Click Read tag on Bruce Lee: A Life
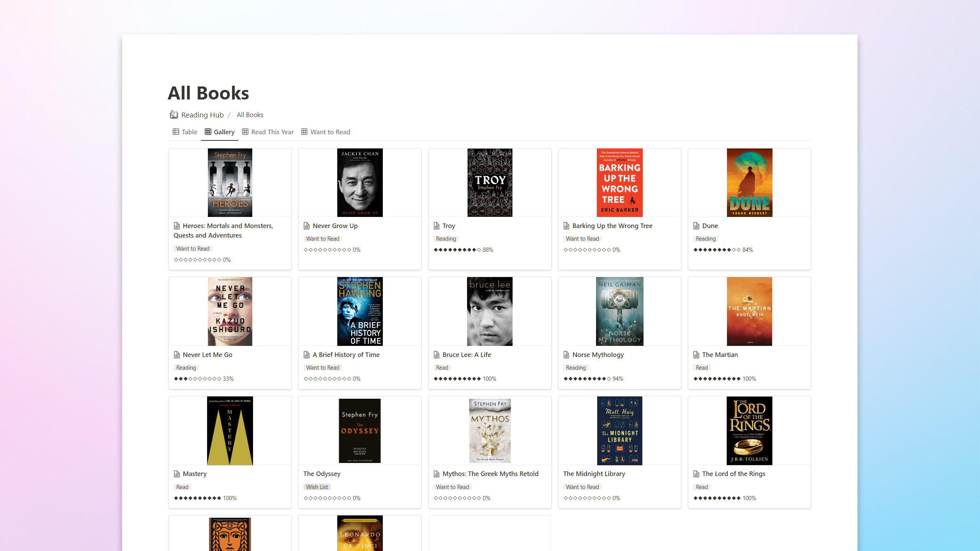The image size is (980, 551). [442, 368]
